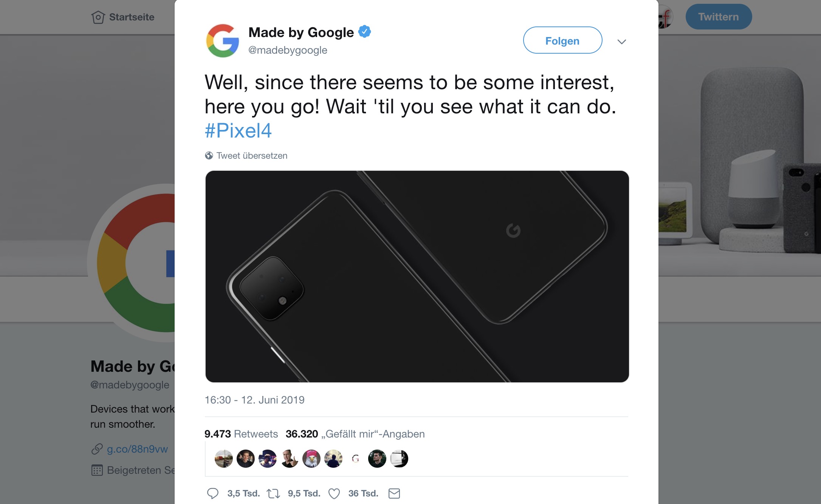
Task: Click the retweet arrows icon
Action: pyautogui.click(x=273, y=493)
